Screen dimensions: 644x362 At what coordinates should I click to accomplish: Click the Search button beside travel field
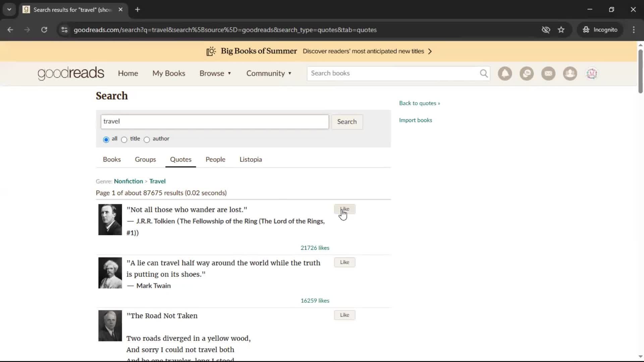click(x=347, y=122)
